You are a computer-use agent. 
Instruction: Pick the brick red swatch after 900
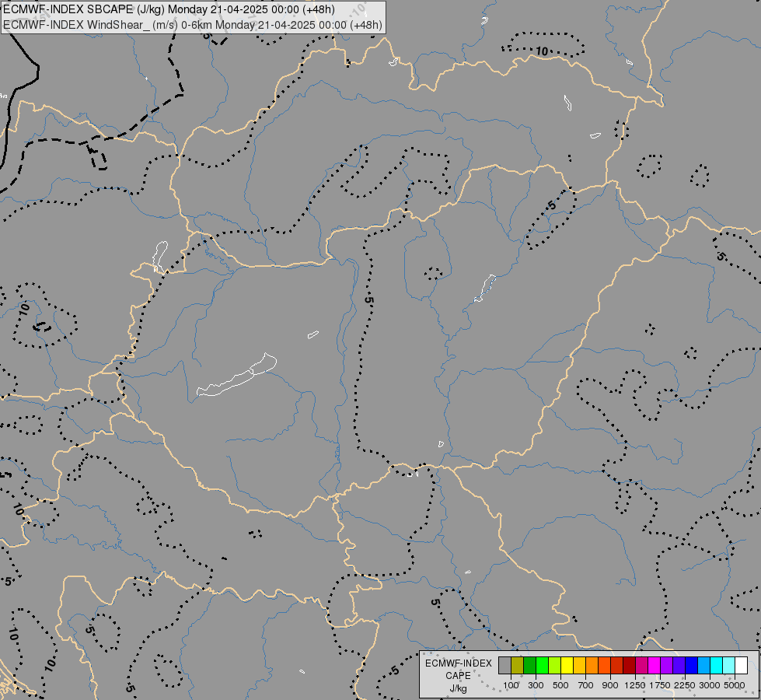pyautogui.click(x=617, y=666)
